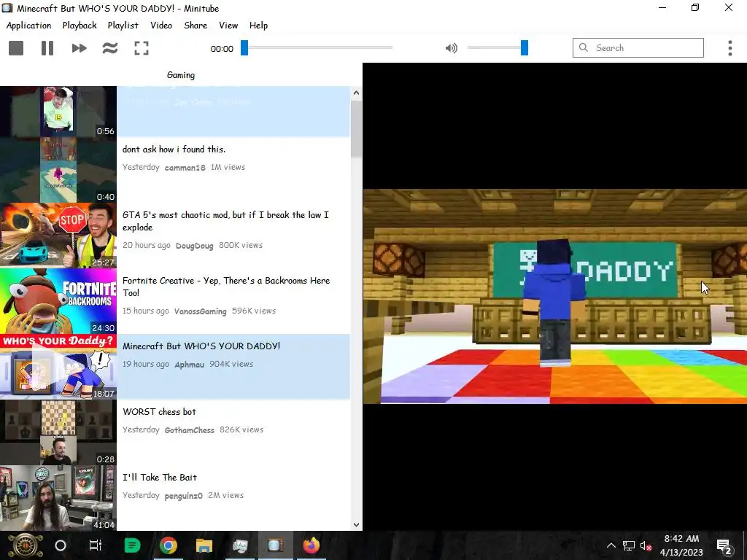Viewport: 747px width, 560px height.
Task: Click the playlist scrollbar up arrow
Action: [x=356, y=93]
